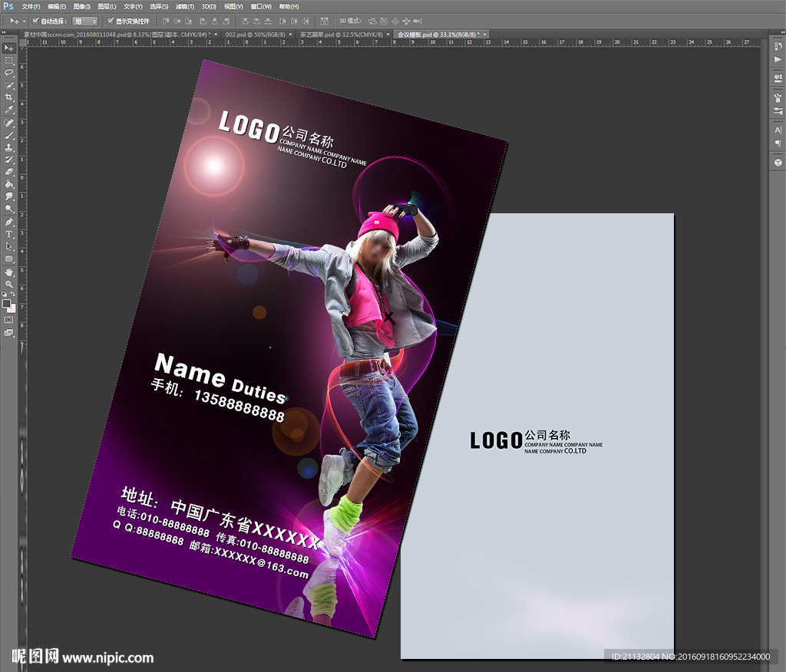Open the 图像(I) menu
The height and width of the screenshot is (672, 786).
pos(81,6)
